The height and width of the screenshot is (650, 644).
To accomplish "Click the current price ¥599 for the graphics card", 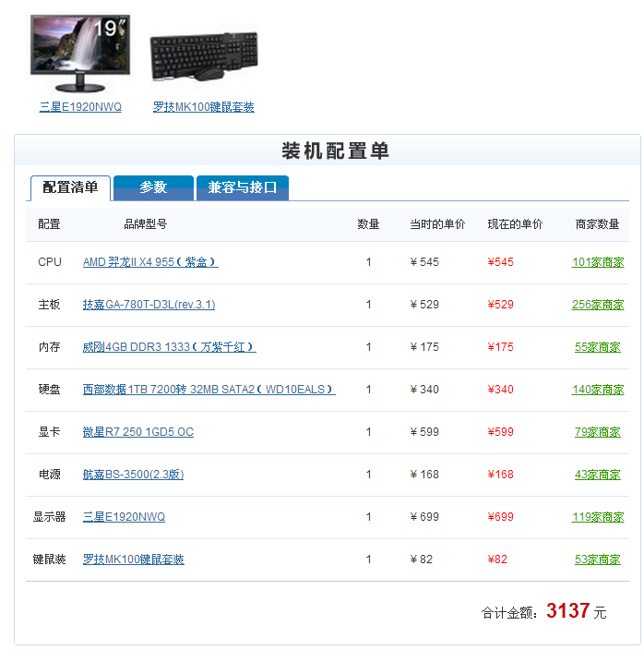I will [x=500, y=432].
